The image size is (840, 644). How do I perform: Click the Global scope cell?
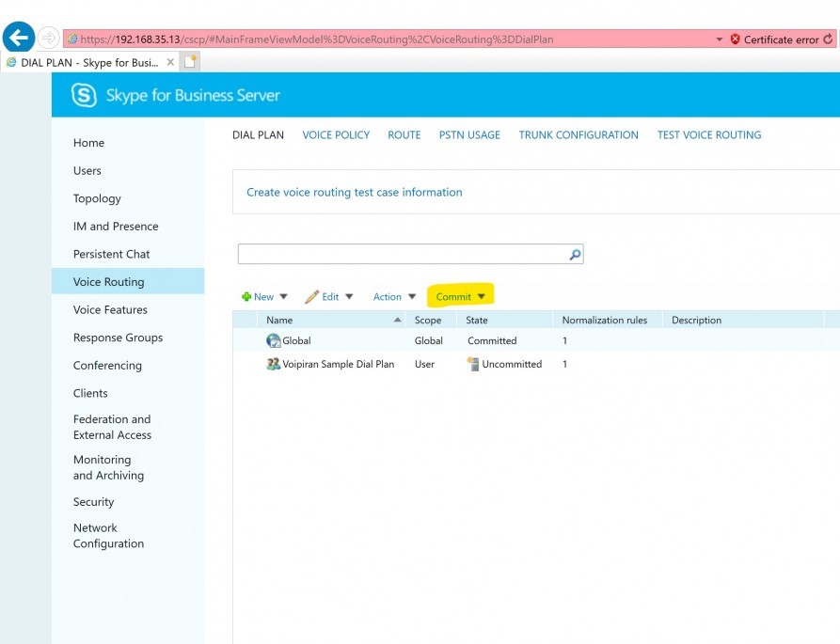click(x=429, y=340)
